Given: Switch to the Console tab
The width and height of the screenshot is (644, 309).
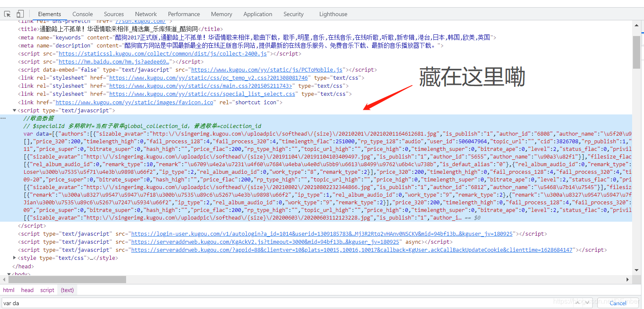Looking at the screenshot, I should pyautogui.click(x=83, y=14).
